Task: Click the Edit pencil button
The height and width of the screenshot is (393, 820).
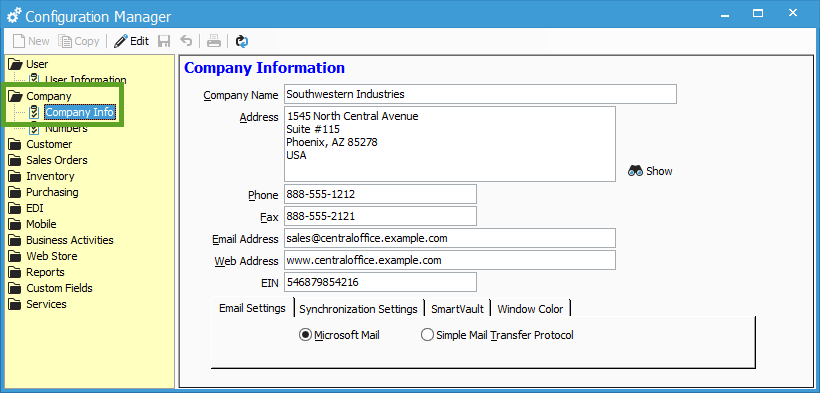Action: [131, 41]
